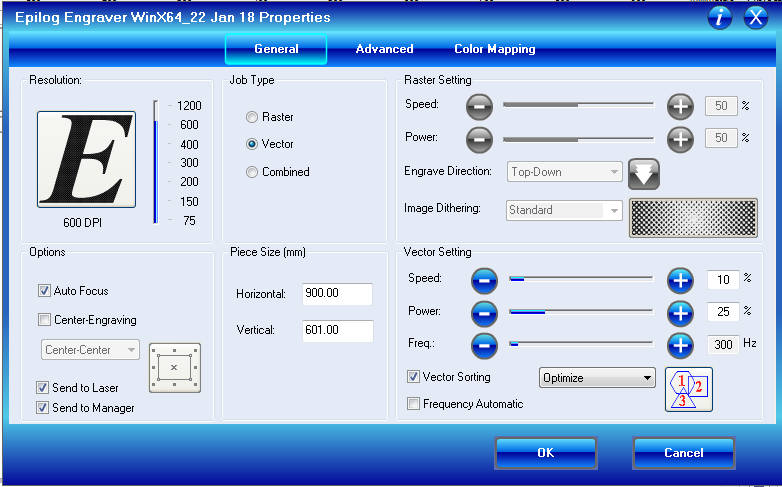Enable the Center-Engraving checkbox
Viewport: 782px width, 487px height.
[44, 320]
